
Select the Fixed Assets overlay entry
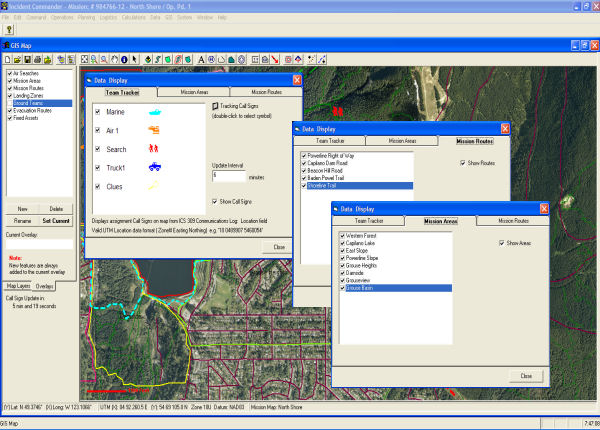[x=26, y=118]
